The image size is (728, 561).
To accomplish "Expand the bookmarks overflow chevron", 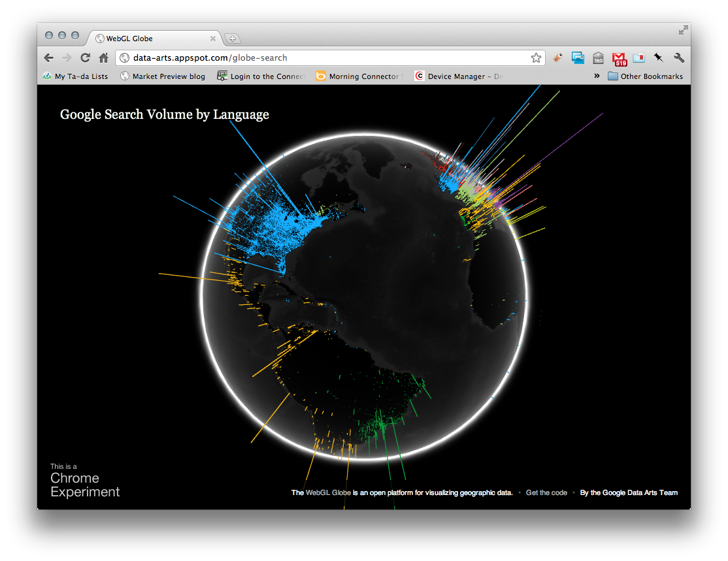I will coord(597,76).
